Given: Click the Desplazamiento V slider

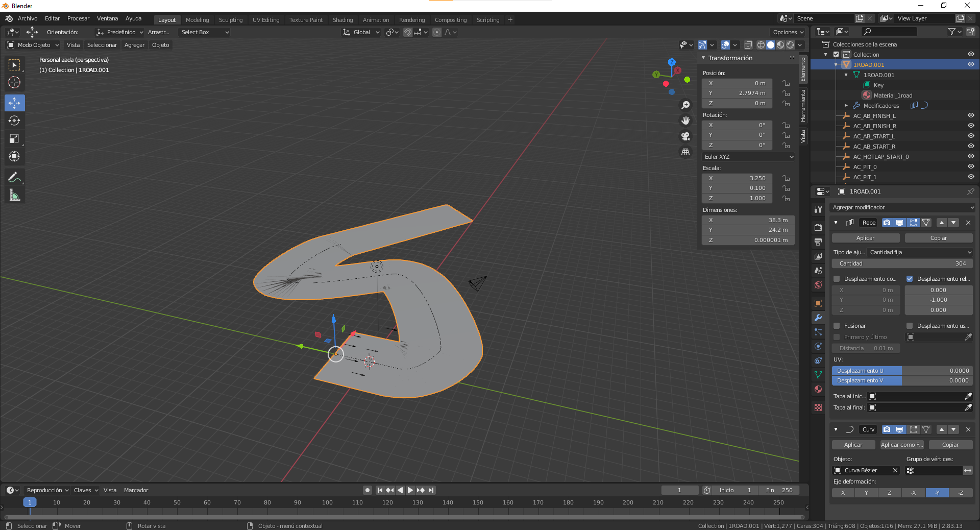Looking at the screenshot, I should click(x=902, y=380).
